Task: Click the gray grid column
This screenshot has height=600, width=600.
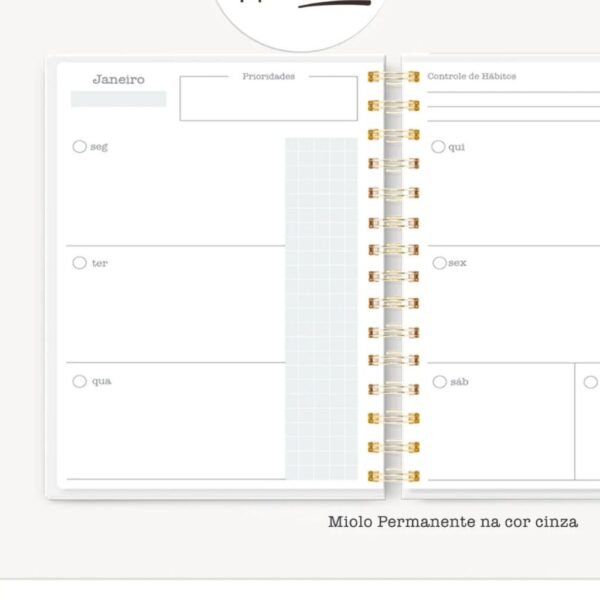Action: click(x=321, y=308)
